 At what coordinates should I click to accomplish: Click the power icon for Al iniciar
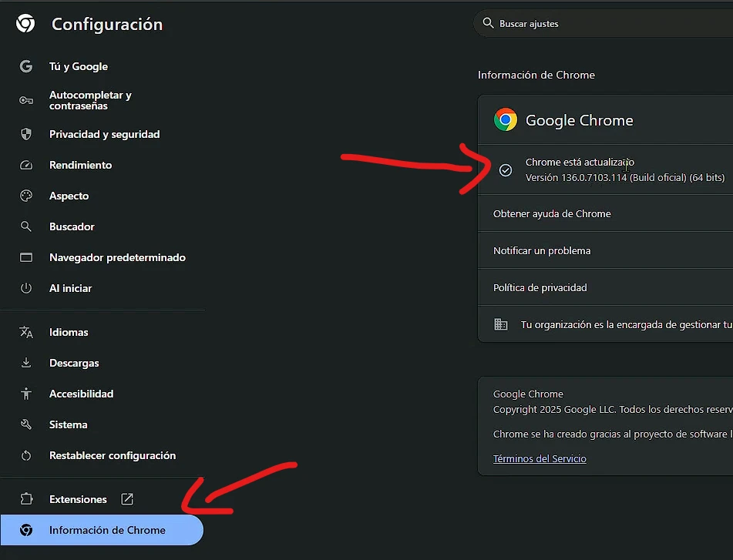click(26, 288)
